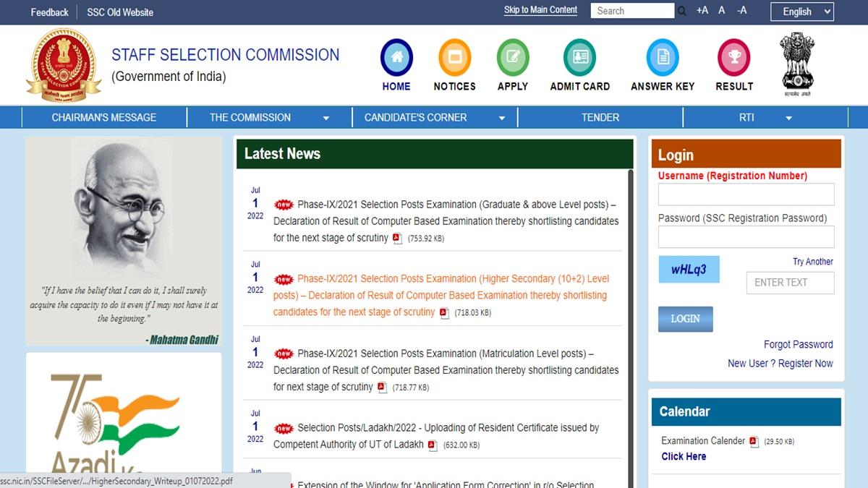Change the language using the English dropdown
The height and width of the screenshot is (488, 868).
801,12
